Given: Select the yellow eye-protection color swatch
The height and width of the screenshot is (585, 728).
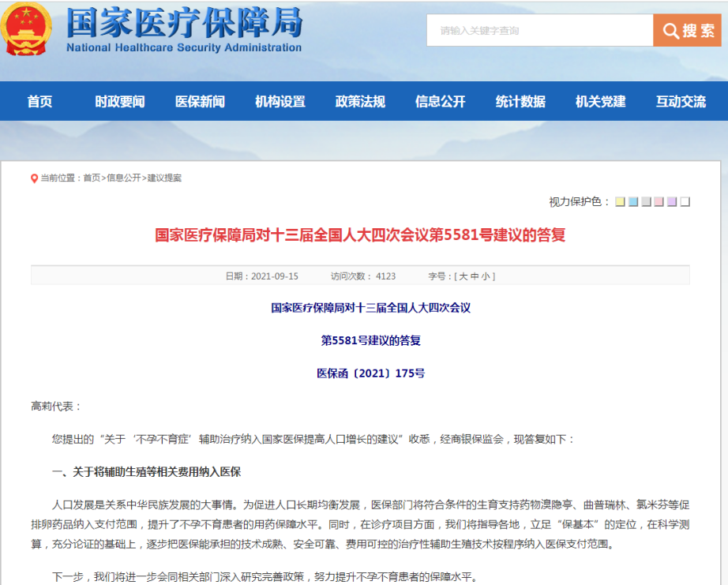Looking at the screenshot, I should coord(620,202).
